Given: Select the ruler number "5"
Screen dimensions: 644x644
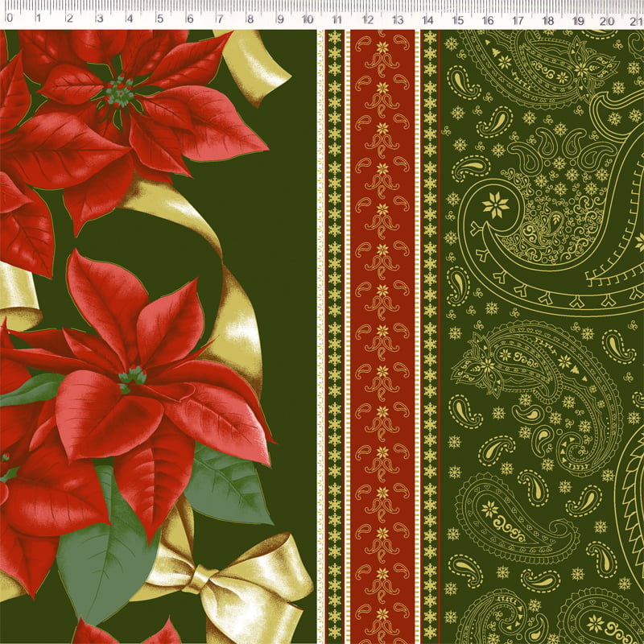Looking at the screenshot, I should (159, 18).
